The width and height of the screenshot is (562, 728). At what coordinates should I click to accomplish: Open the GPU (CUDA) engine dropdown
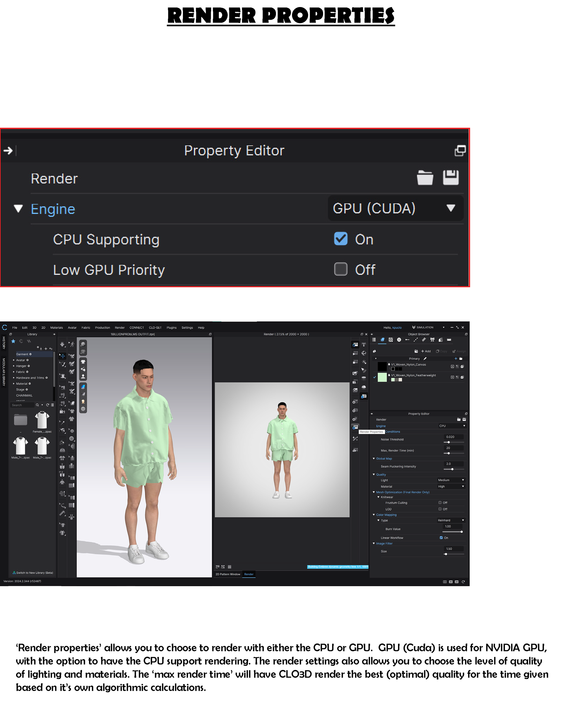395,208
